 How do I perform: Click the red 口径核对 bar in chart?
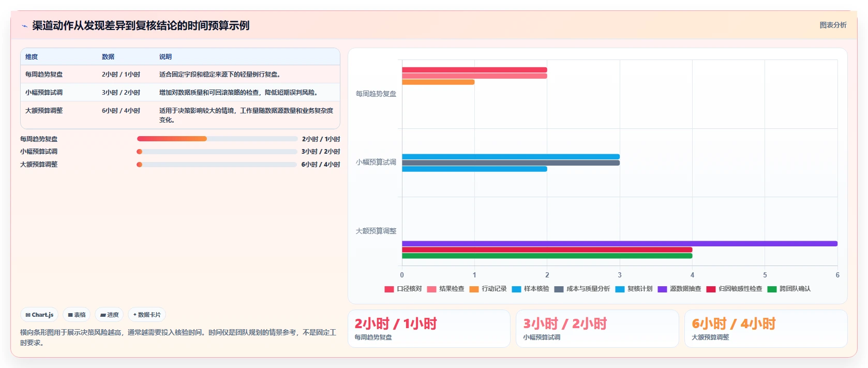click(474, 70)
